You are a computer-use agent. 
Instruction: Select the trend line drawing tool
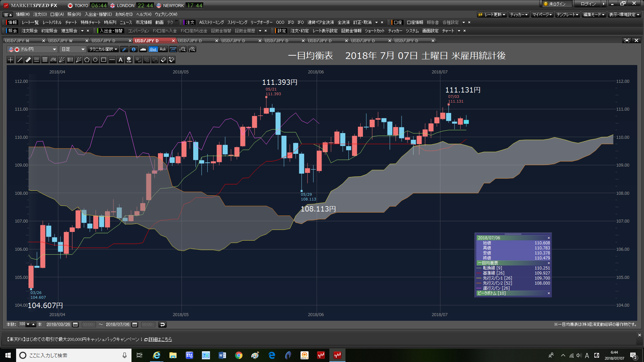(20, 60)
